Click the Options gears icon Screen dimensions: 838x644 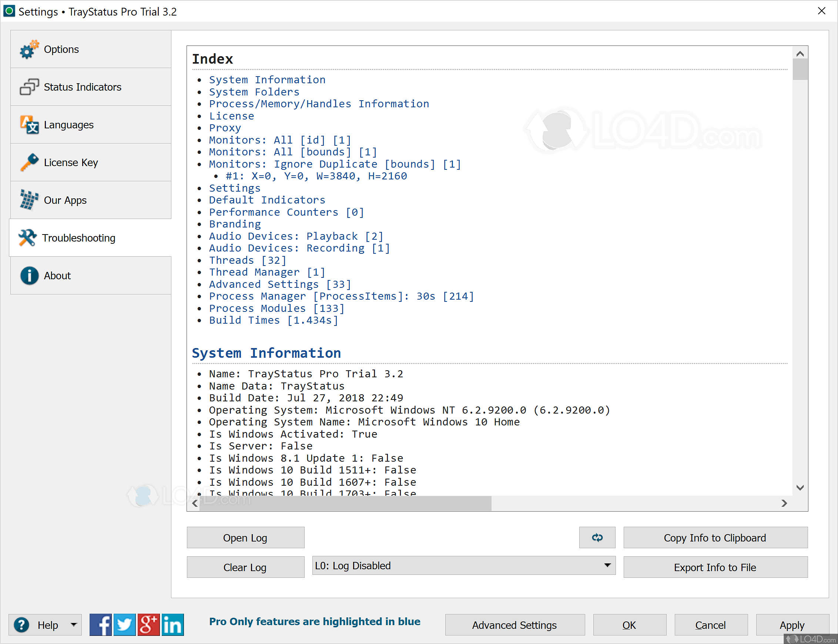pyautogui.click(x=29, y=50)
